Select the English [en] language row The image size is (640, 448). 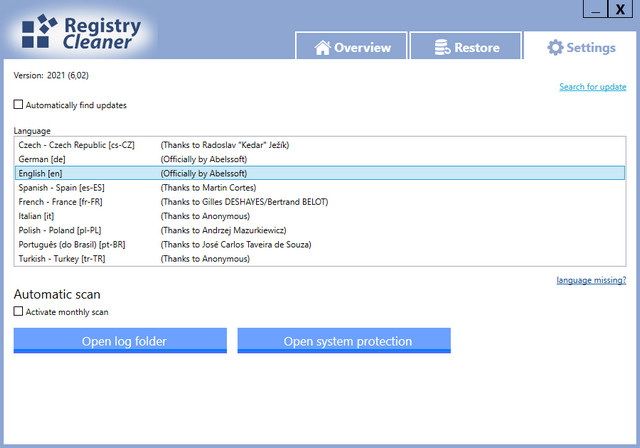point(320,173)
